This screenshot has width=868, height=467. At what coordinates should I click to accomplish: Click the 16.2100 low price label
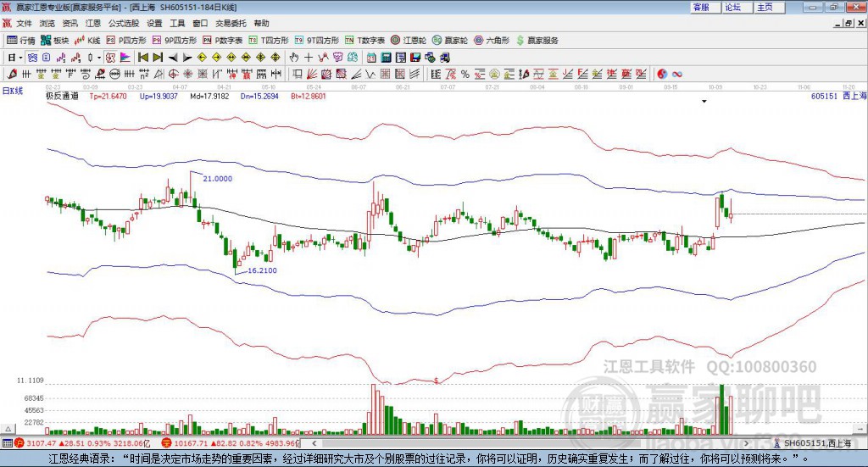(263, 270)
